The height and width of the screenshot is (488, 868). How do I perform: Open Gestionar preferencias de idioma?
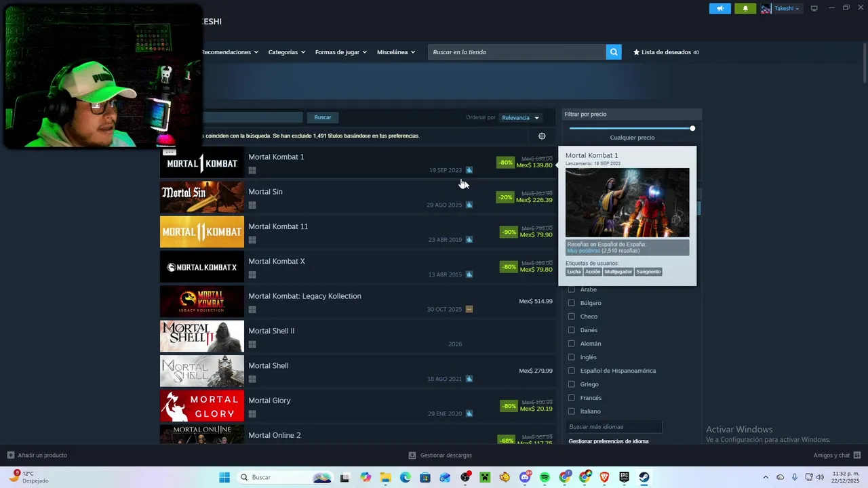click(608, 441)
